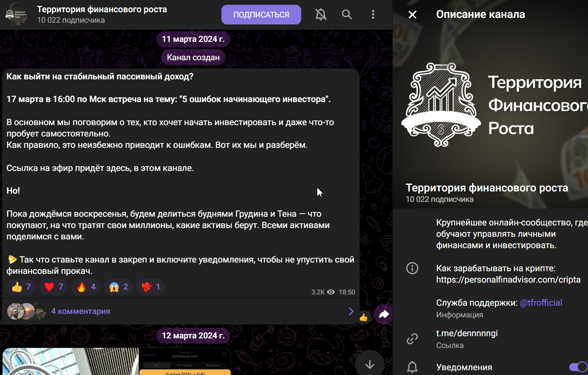This screenshot has height=375, width=588.
Task: Toggle the Уведомления switch
Action: point(578,367)
